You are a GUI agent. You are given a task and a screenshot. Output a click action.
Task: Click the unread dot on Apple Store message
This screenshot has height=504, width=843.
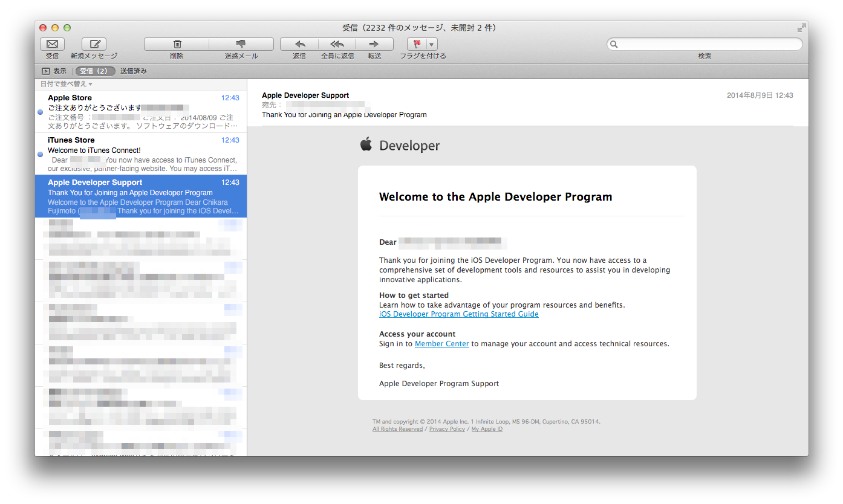pos(40,112)
